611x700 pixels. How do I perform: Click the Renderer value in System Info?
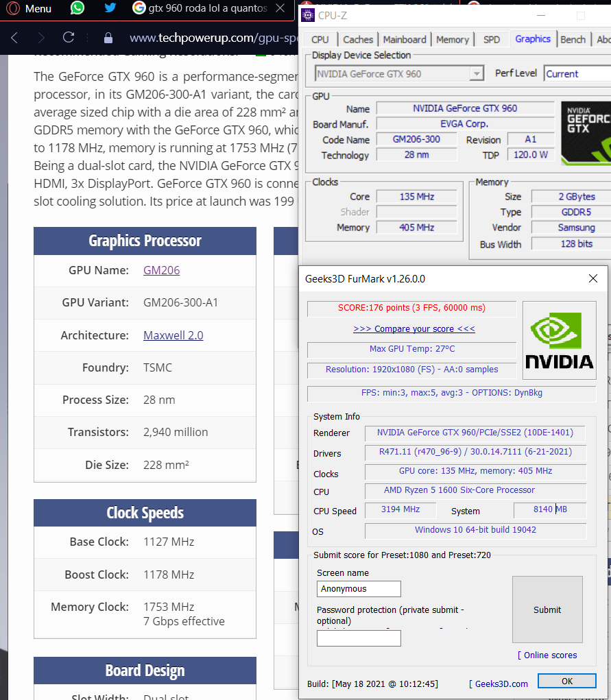pyautogui.click(x=475, y=433)
